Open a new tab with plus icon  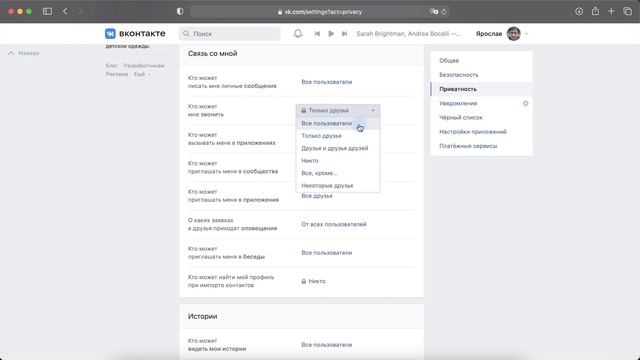[x=611, y=11]
